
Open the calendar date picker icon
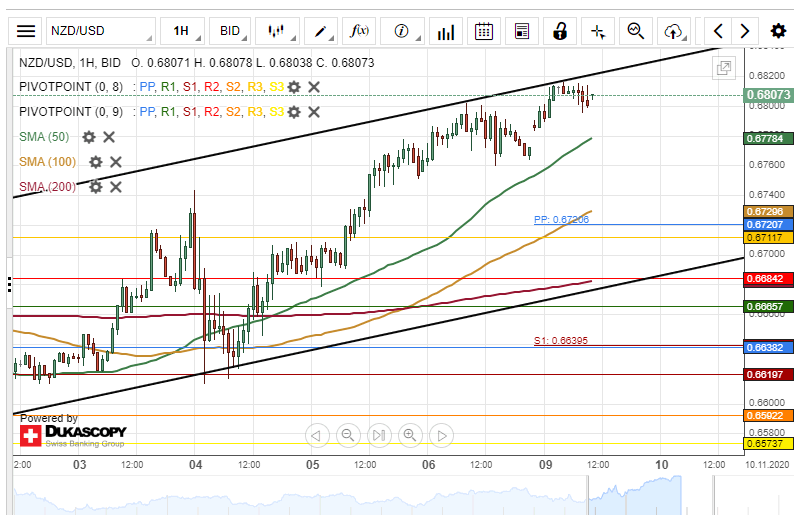pos(484,31)
